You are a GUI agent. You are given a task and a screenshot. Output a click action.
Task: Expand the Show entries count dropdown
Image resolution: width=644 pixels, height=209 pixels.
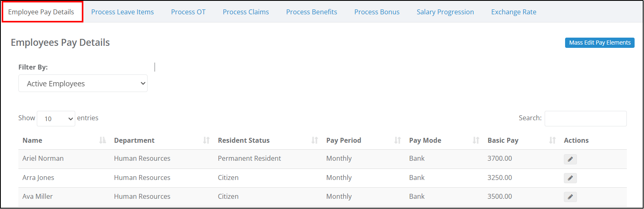point(56,119)
